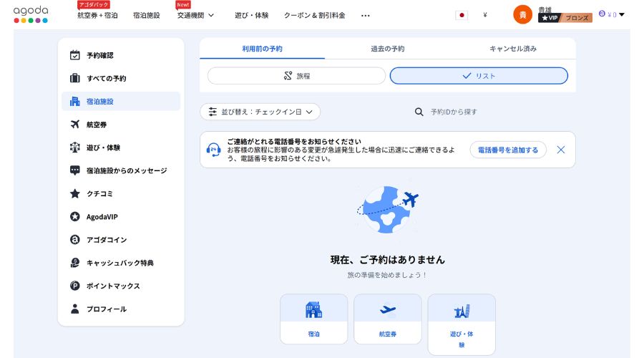The width and height of the screenshot is (644, 358).
Task: Click the VIP ブロンズ badge
Action: point(565,18)
